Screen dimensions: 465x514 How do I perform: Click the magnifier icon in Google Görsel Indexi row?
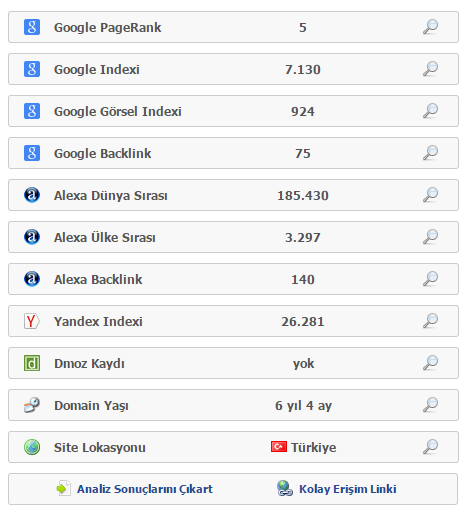(x=430, y=111)
